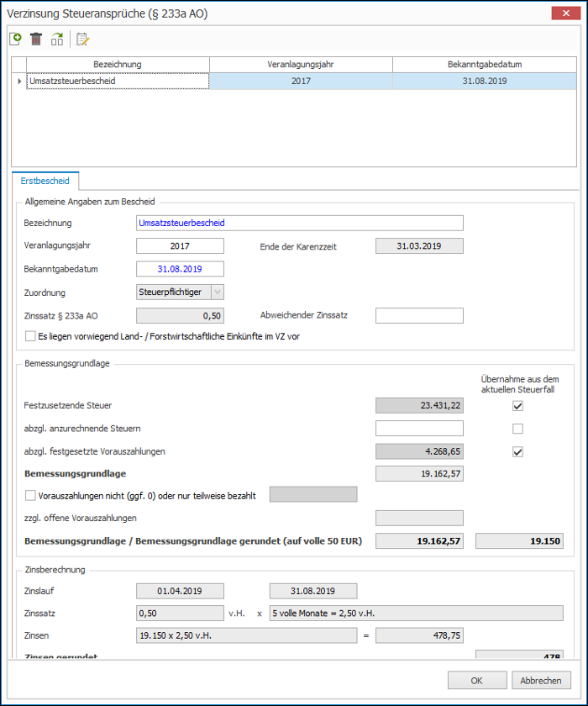Click the Bezeichnung input field
Image resolution: width=588 pixels, height=706 pixels.
coord(300,224)
